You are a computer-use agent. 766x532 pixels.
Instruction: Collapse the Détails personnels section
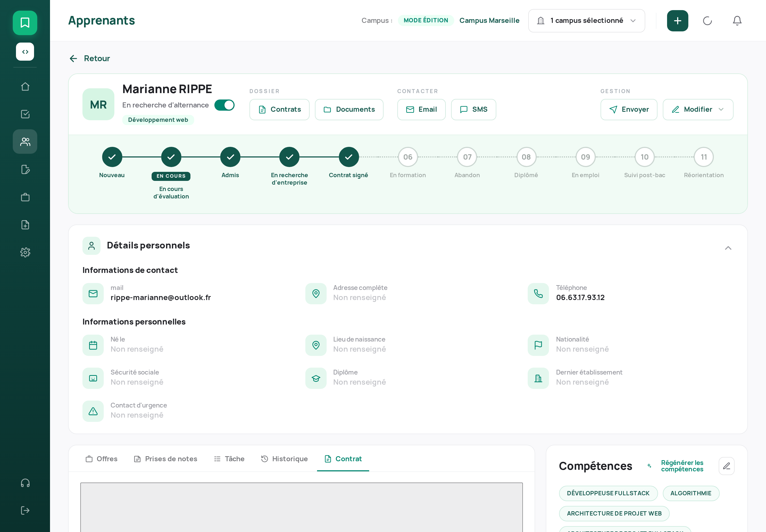pyautogui.click(x=728, y=248)
